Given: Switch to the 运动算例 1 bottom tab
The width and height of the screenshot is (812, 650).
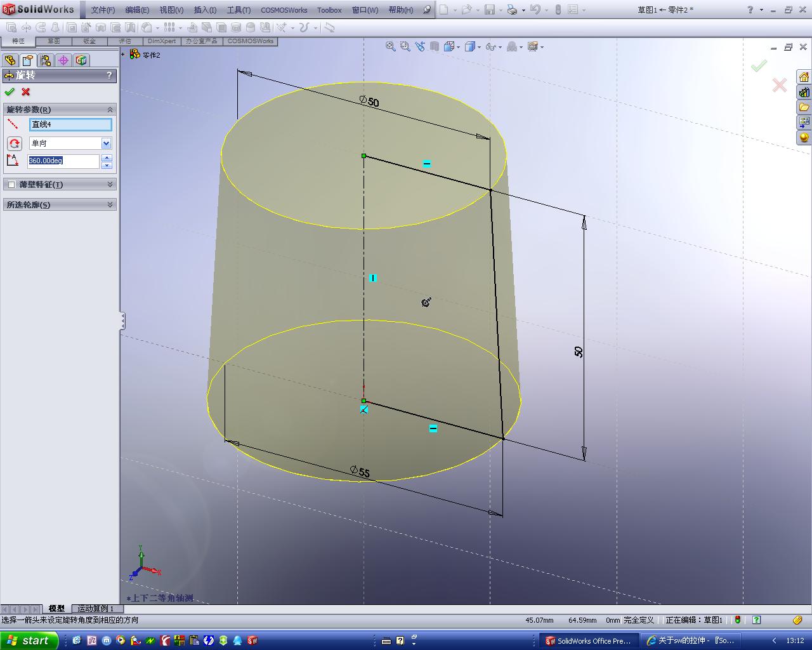Looking at the screenshot, I should coord(95,609).
